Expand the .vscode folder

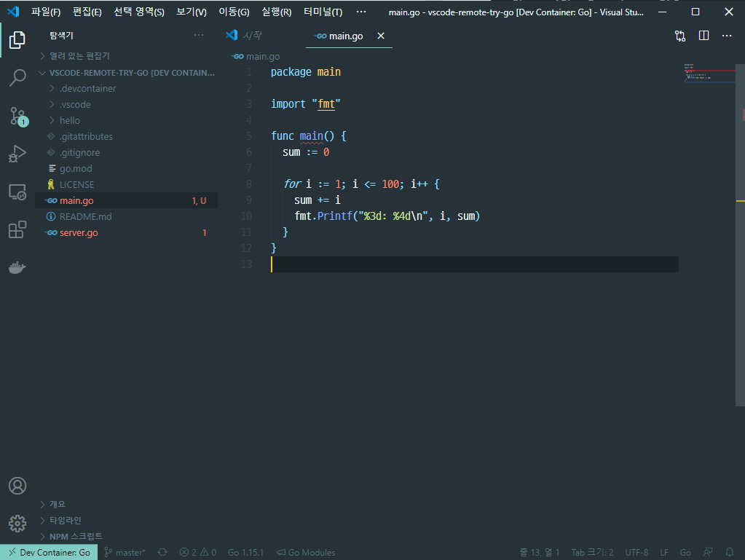pos(127,104)
